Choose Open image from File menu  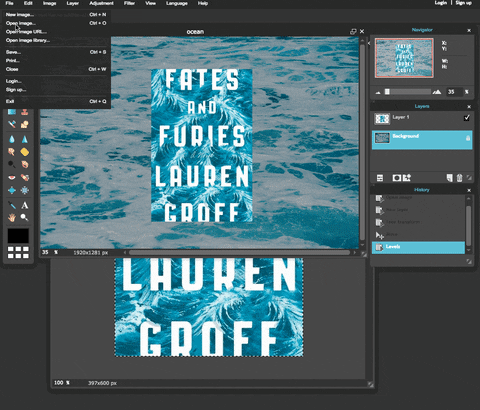pyautogui.click(x=56, y=23)
